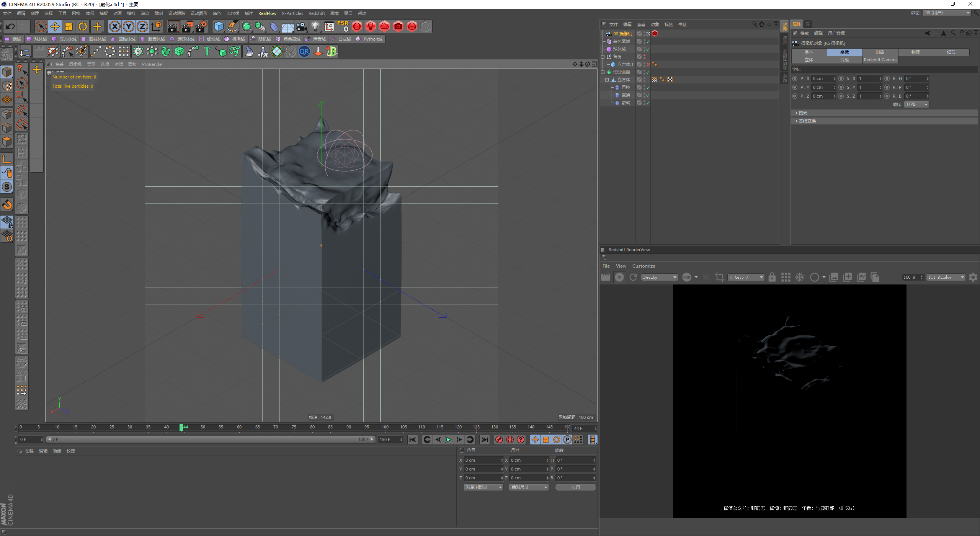Click the 应用 apply button
This screenshot has height=536, width=980.
pos(575,487)
